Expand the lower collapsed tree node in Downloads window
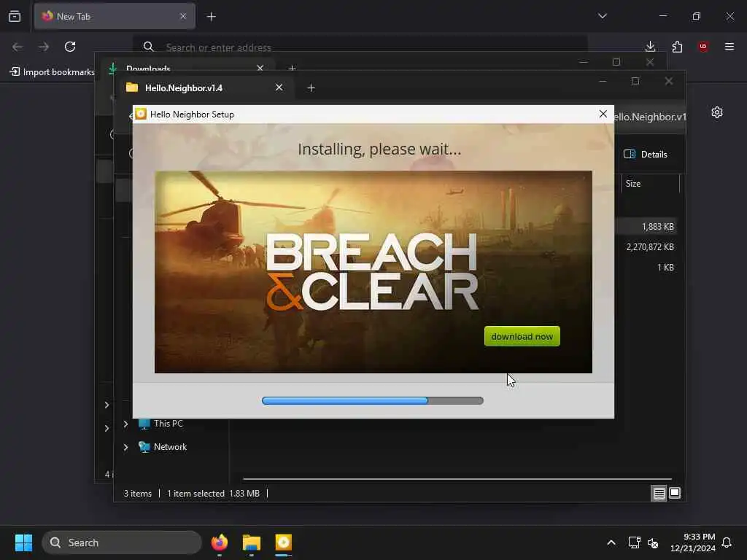Image resolution: width=747 pixels, height=560 pixels. tap(107, 428)
